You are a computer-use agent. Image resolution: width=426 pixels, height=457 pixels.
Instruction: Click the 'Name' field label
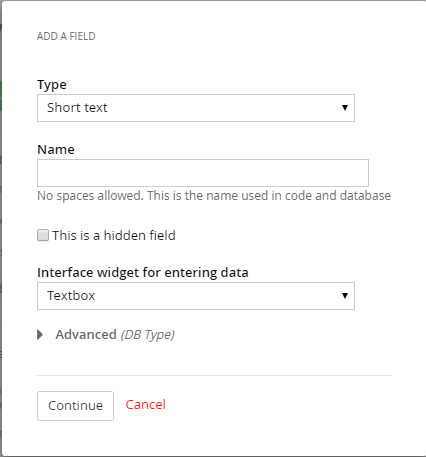pyautogui.click(x=56, y=150)
